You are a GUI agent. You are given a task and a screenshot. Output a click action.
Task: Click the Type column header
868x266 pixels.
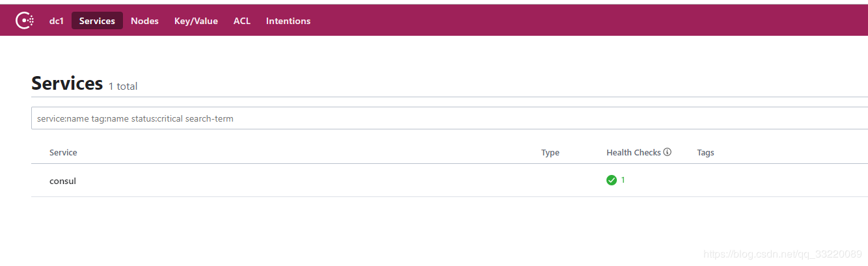coord(550,152)
